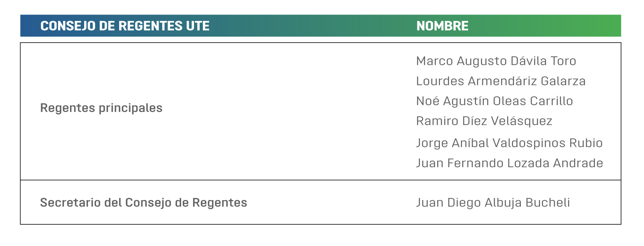Click the first name "Noé"
Image resolution: width=644 pixels, height=246 pixels.
click(427, 101)
